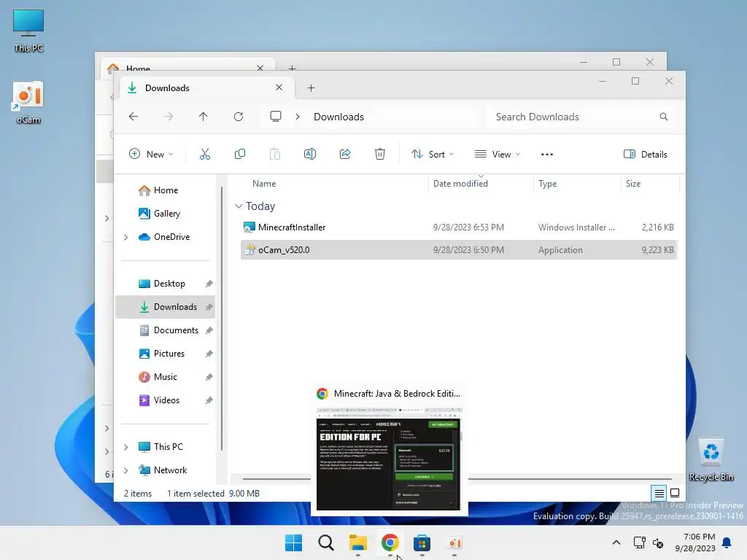This screenshot has height=560, width=747.
Task: Open the notification bell
Action: click(727, 542)
